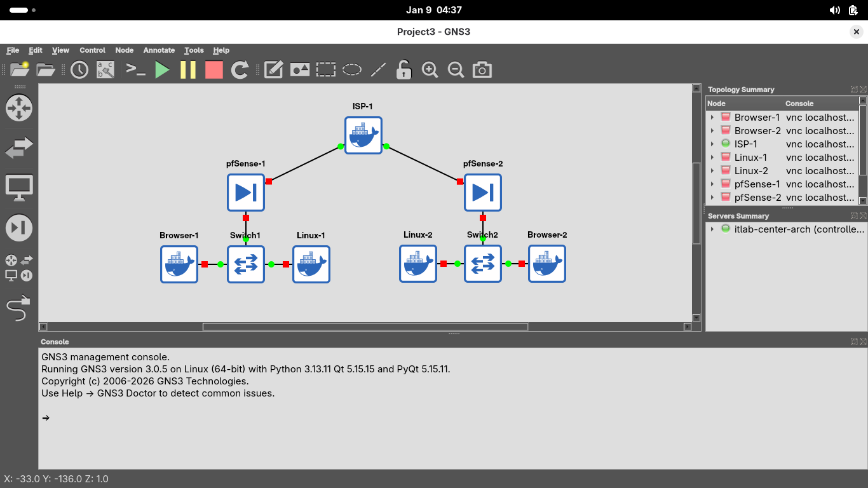This screenshot has height=488, width=868.
Task: Expand itlab-center-arch server entry
Action: click(712, 229)
